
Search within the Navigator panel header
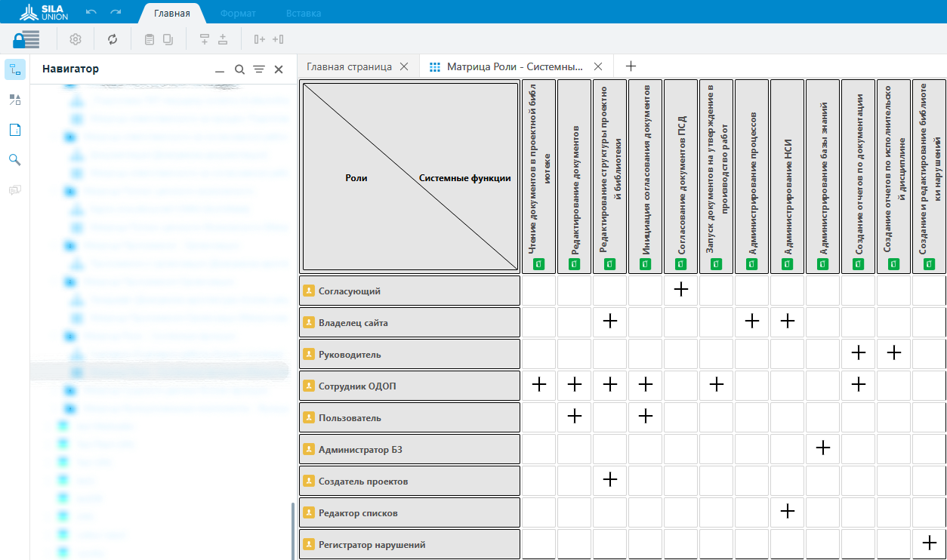point(239,69)
